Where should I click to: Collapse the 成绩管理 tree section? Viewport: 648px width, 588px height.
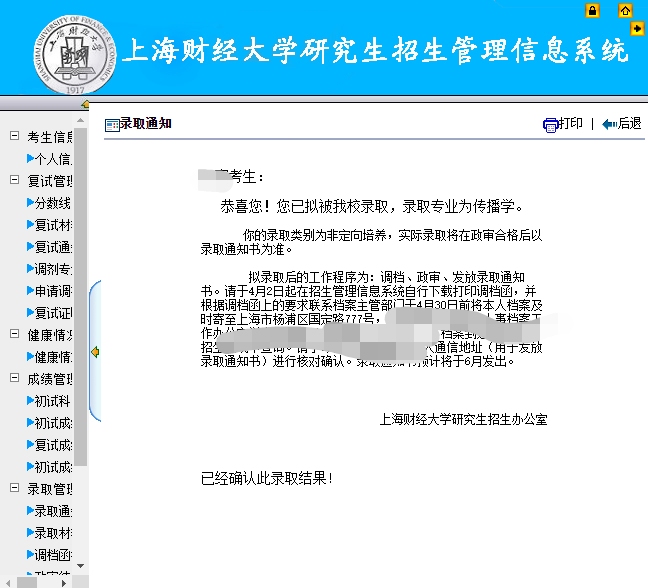14,379
